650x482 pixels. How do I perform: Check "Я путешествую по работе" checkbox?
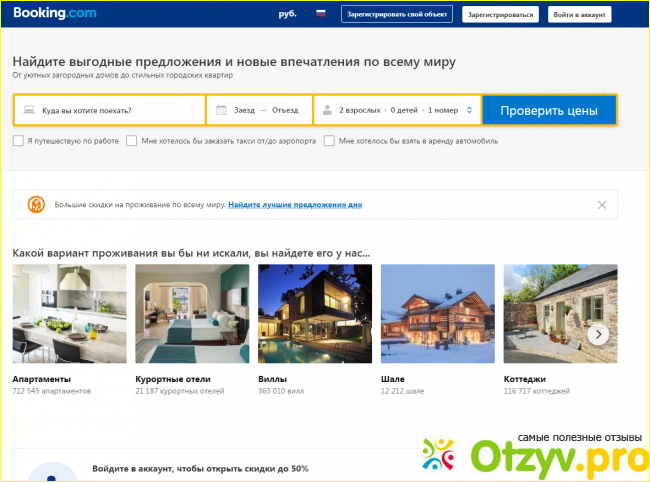coord(18,141)
